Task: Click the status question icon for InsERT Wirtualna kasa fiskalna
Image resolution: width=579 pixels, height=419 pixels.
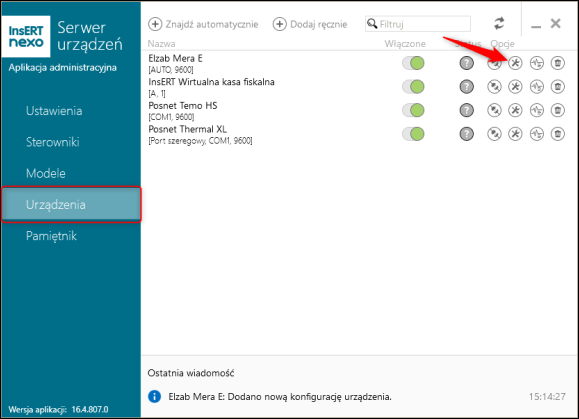Action: (467, 87)
